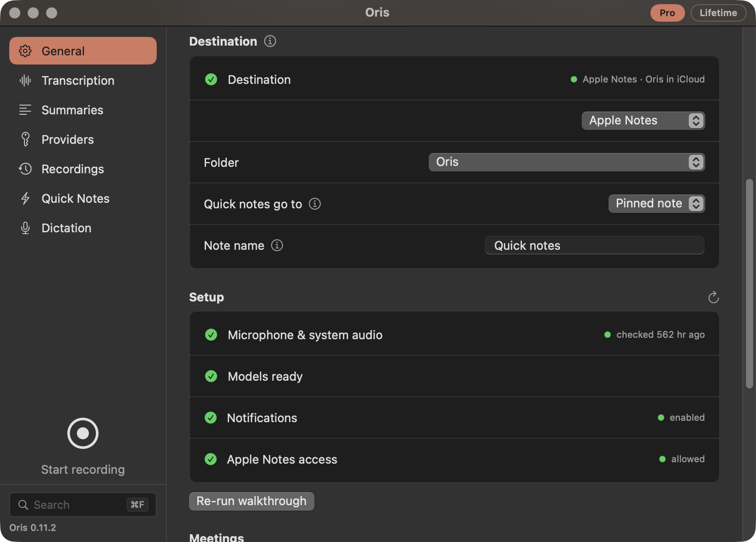Image resolution: width=756 pixels, height=542 pixels.
Task: Click the 'allowed' status for Apple Notes access
Action: [x=688, y=459]
